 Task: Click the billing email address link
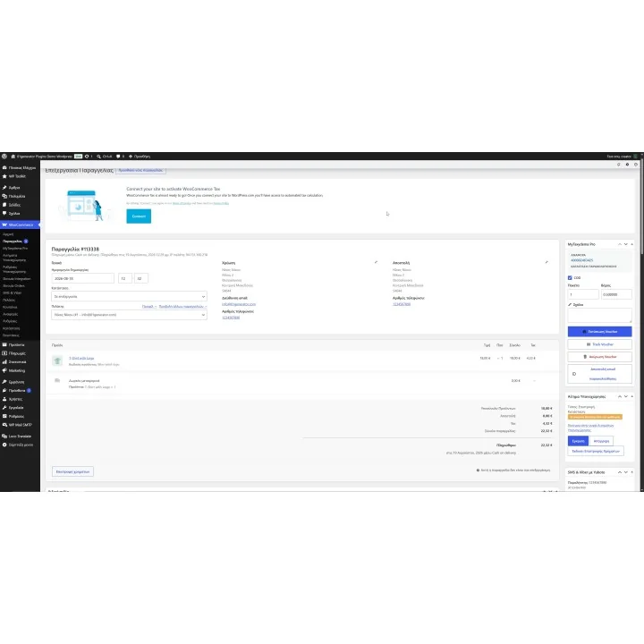coord(239,304)
